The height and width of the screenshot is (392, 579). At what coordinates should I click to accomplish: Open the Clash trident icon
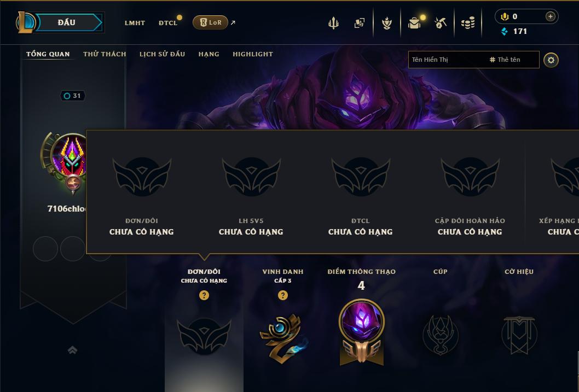tap(333, 23)
